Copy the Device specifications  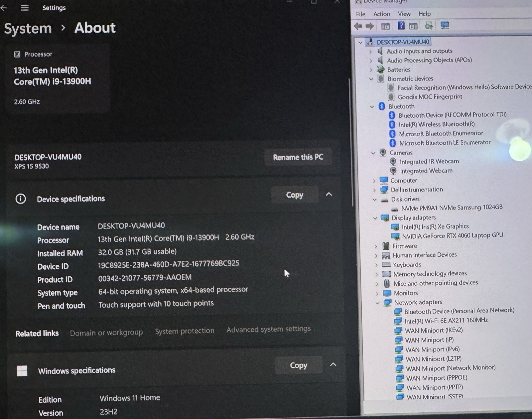click(295, 195)
